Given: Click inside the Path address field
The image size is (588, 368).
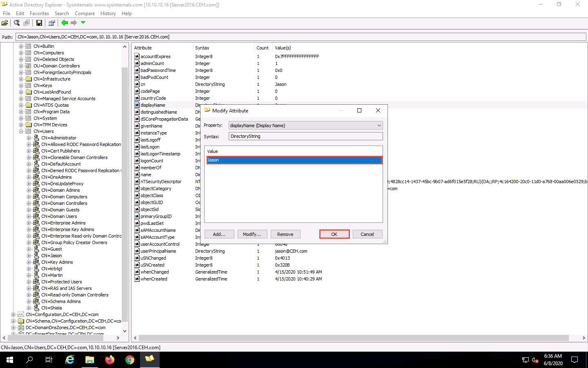Looking at the screenshot, I should pos(301,37).
